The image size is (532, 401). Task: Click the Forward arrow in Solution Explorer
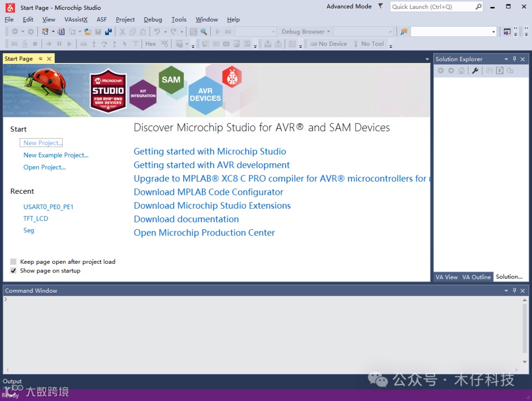[x=451, y=70]
